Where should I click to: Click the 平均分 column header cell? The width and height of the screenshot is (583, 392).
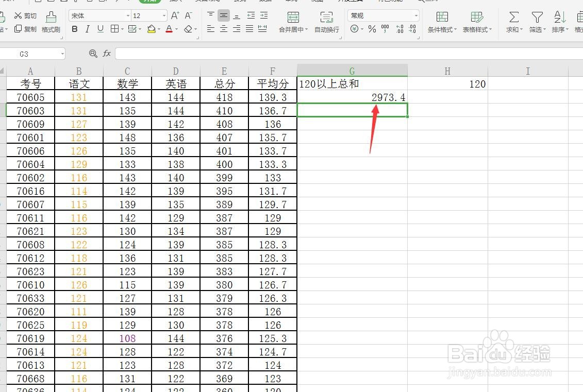[x=273, y=84]
